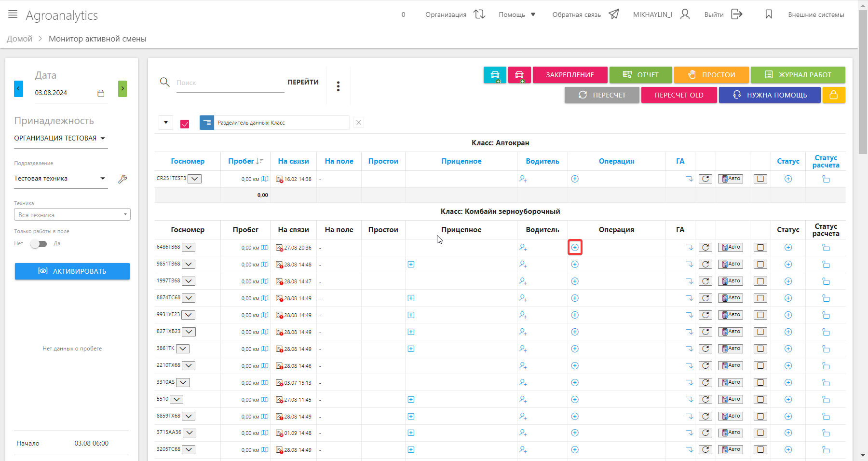The width and height of the screenshot is (868, 461).
Task: Open the Помощь menu
Action: click(x=517, y=15)
